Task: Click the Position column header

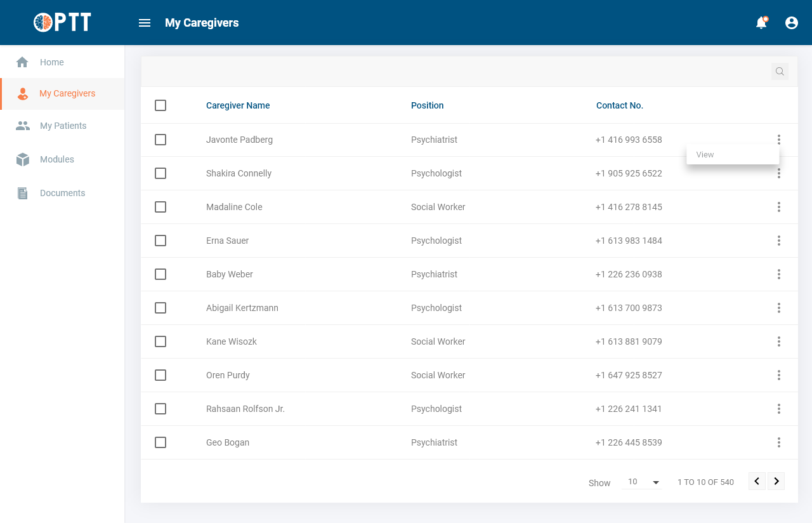Action: point(427,105)
